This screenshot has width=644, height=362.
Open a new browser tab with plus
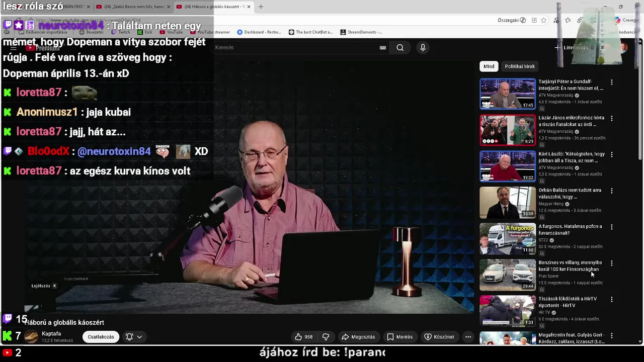(261, 7)
